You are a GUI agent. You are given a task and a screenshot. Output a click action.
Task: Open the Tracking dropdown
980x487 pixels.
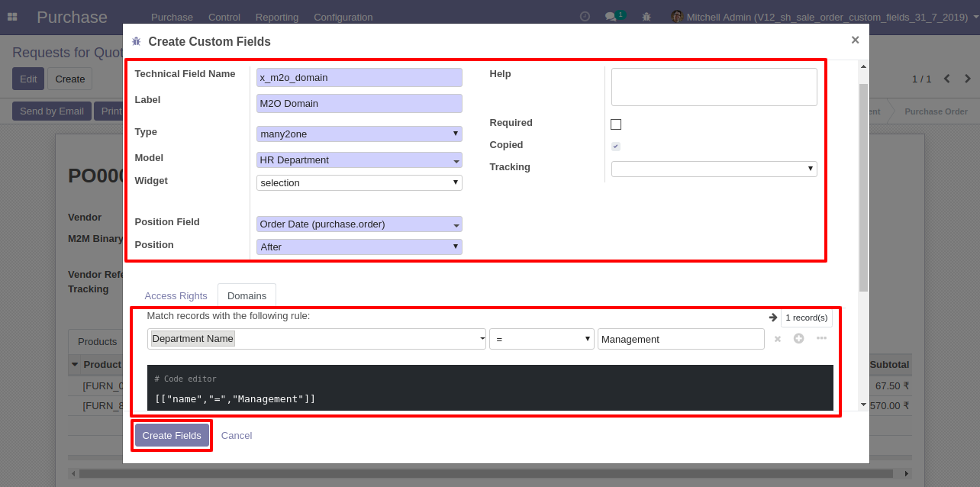[x=714, y=169]
